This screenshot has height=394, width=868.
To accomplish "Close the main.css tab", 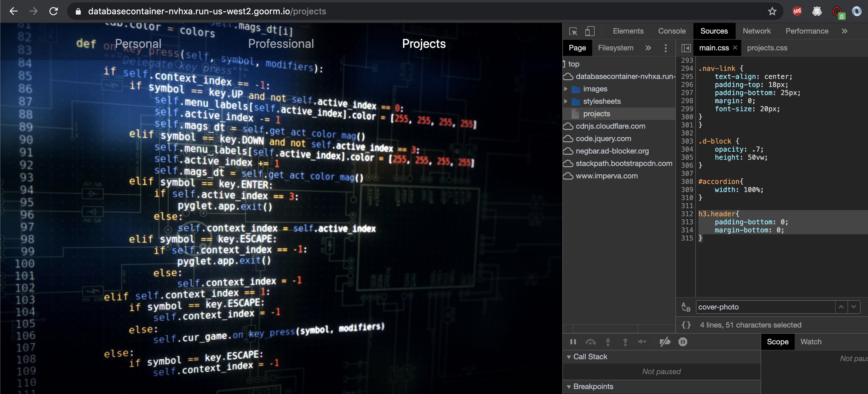I will pos(735,48).
